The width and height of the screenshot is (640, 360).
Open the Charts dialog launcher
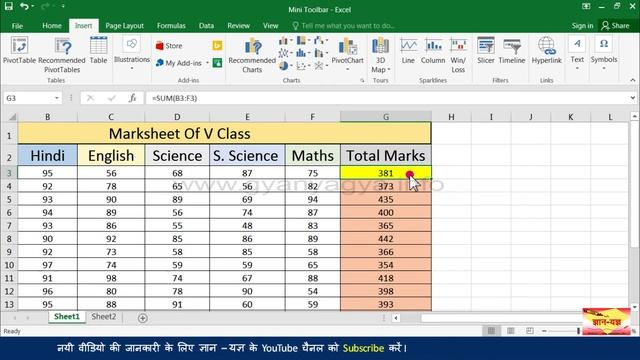[x=362, y=80]
